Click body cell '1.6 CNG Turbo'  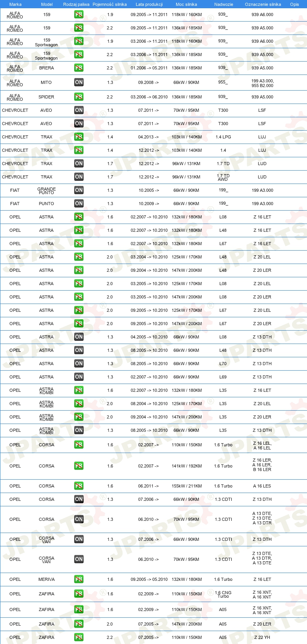pyautogui.click(x=223, y=594)
